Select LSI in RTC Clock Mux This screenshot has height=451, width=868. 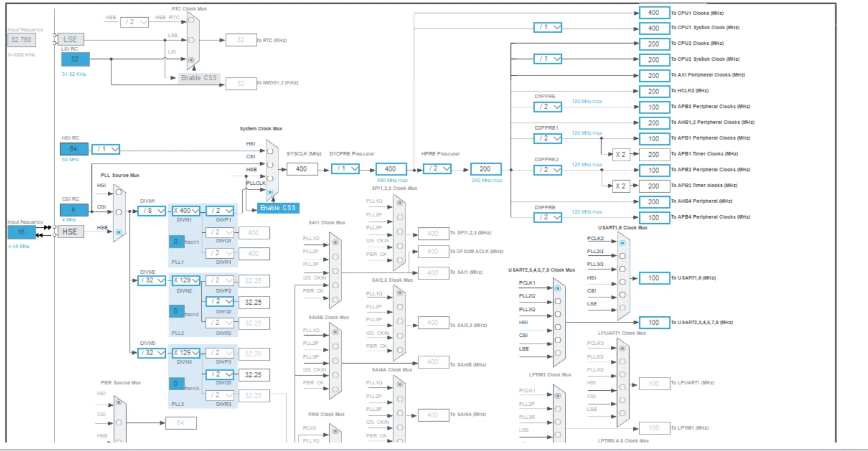(x=191, y=60)
